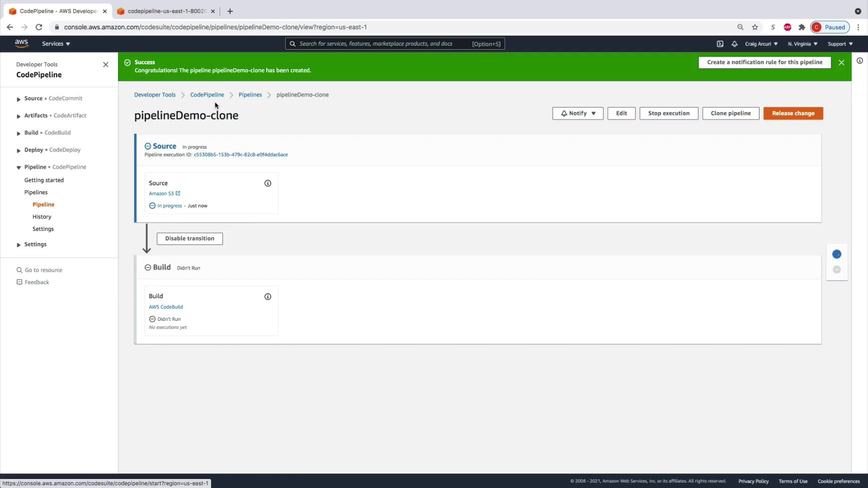View Build action details info icon

tap(268, 297)
